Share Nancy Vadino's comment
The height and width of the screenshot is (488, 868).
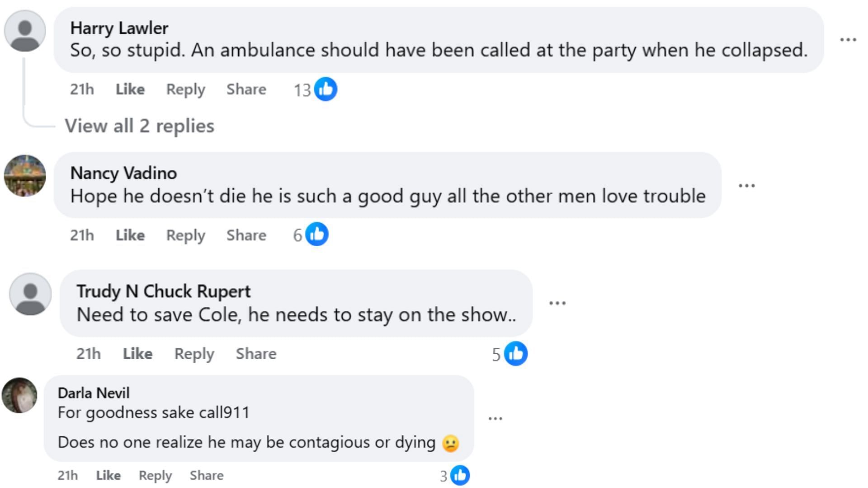coord(246,235)
